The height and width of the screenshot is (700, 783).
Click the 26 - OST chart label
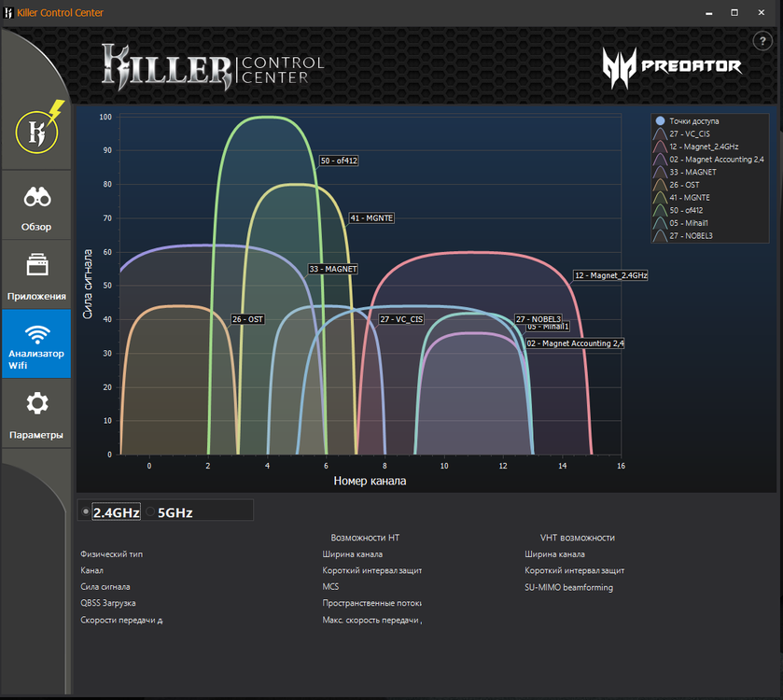[x=248, y=319]
